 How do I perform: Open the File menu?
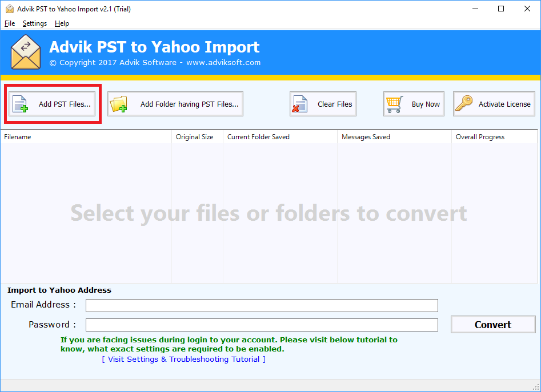tap(10, 23)
